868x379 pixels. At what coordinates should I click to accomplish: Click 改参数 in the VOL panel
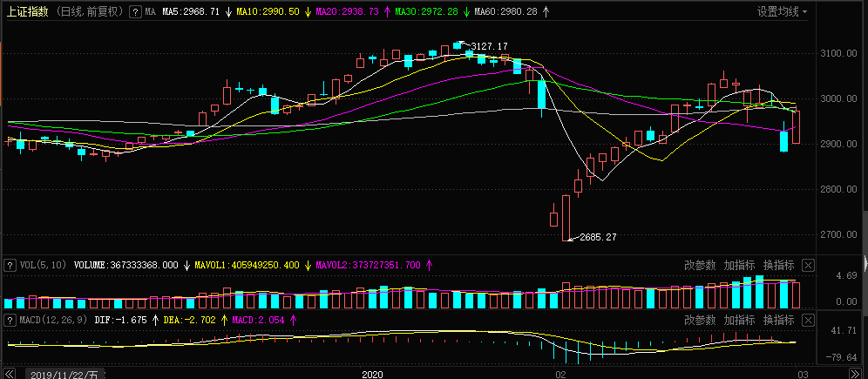tap(699, 265)
